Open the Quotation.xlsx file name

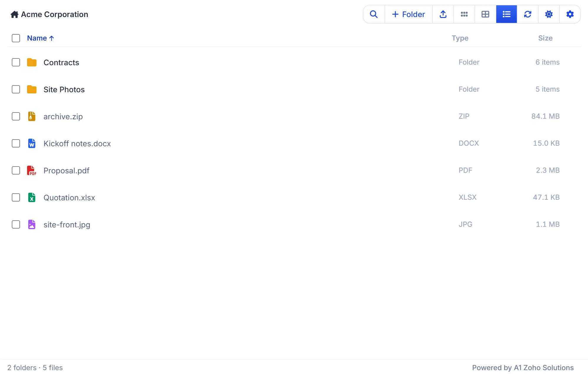[69, 198]
